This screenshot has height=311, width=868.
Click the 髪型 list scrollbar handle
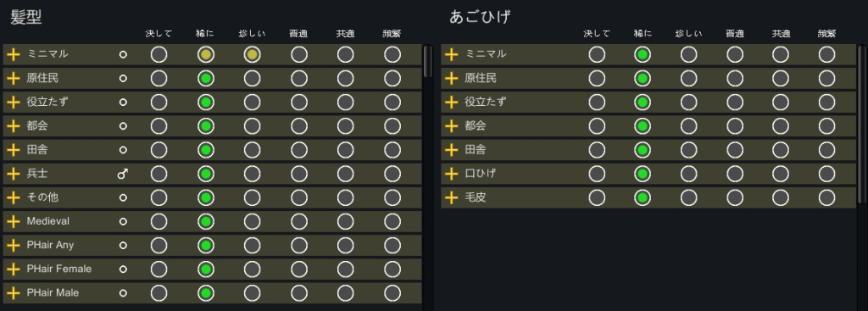pos(427,61)
